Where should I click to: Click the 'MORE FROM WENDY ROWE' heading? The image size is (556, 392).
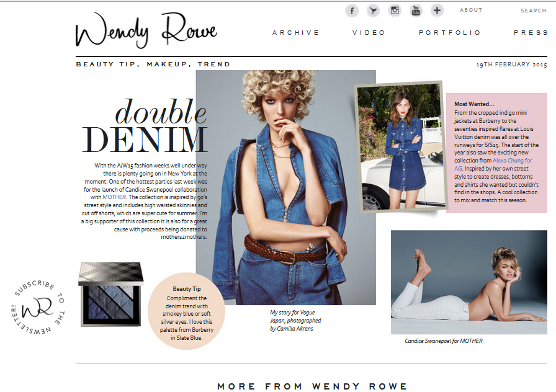pyautogui.click(x=312, y=386)
